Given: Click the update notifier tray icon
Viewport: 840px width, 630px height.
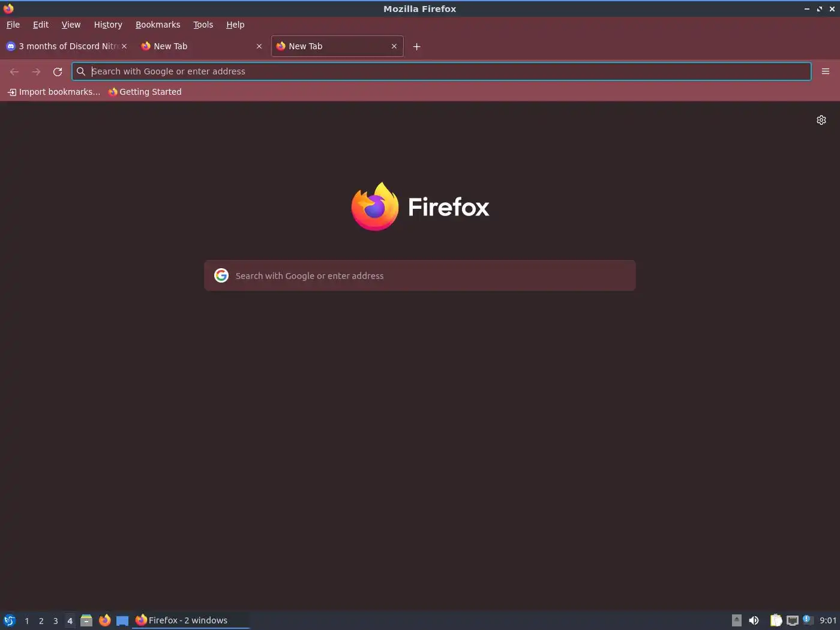Looking at the screenshot, I should pos(808,620).
